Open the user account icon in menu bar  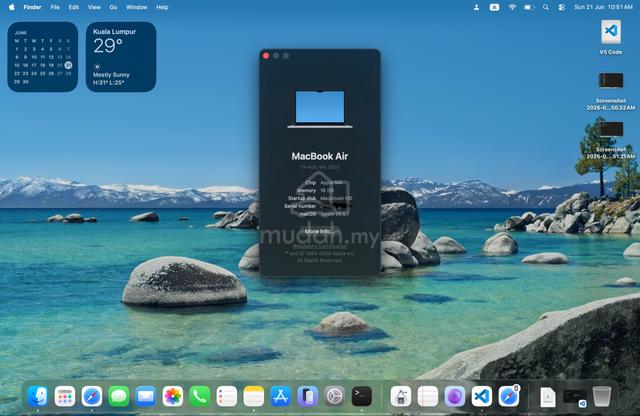(x=476, y=7)
